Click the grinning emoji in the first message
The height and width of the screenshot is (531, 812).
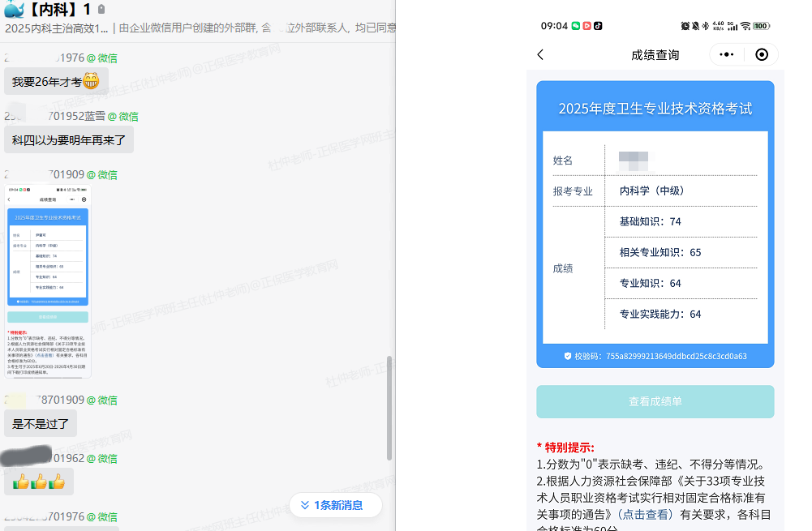pyautogui.click(x=91, y=81)
